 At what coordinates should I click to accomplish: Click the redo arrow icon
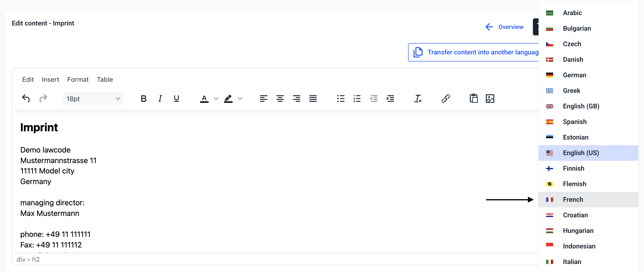pos(43,98)
